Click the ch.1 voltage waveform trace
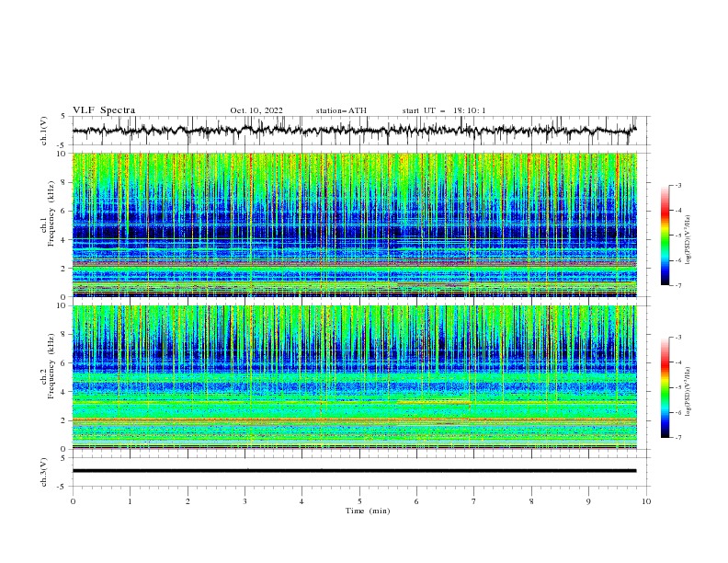Screen dimensions: 728x563 (x=354, y=131)
